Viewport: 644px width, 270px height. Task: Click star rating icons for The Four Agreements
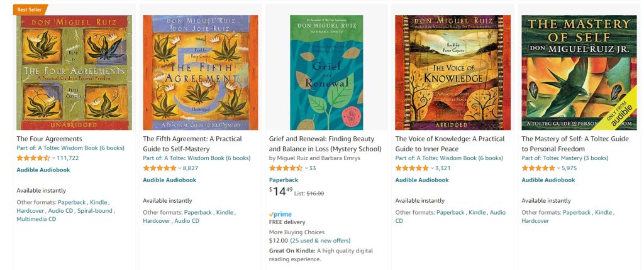(x=33, y=158)
